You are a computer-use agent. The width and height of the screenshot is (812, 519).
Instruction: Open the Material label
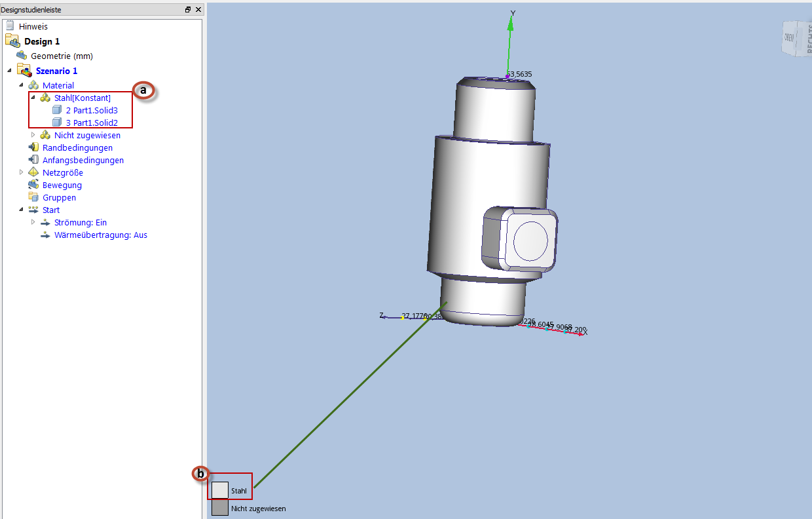(x=58, y=85)
